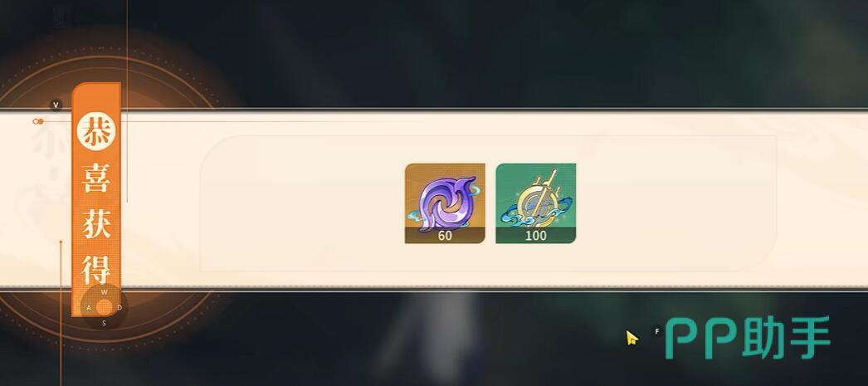
Task: Tap the S direction key overlay
Action: (x=104, y=324)
